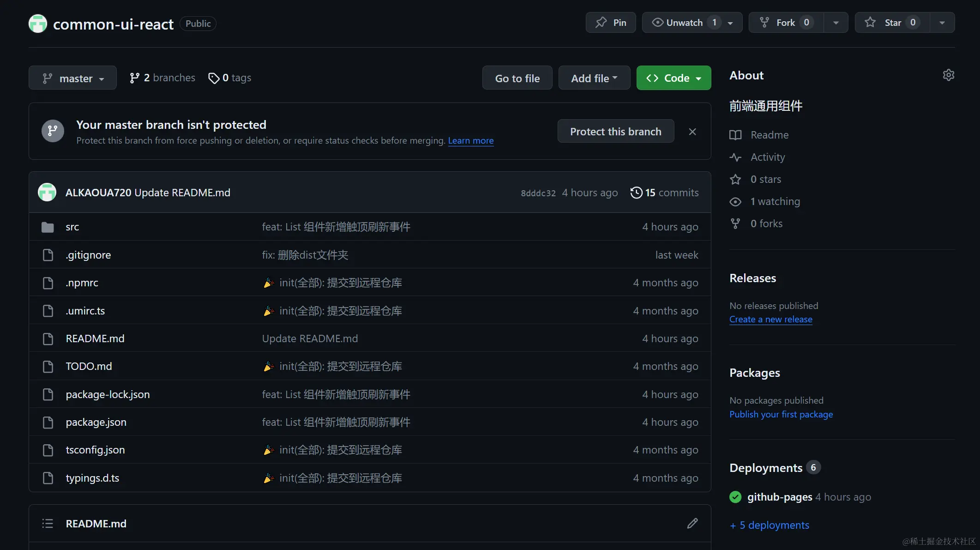Dismiss the branch protection banner
The width and height of the screenshot is (980, 550).
coord(692,131)
